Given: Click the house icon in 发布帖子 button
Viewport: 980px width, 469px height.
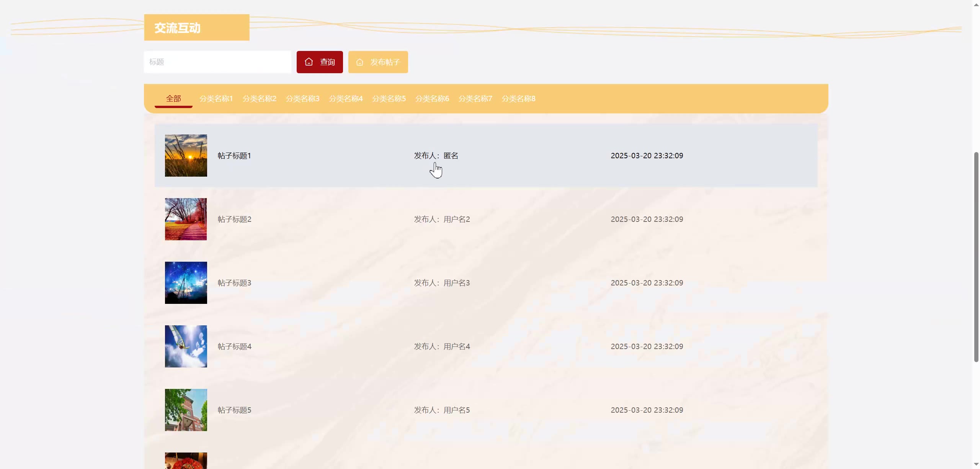Looking at the screenshot, I should pyautogui.click(x=360, y=62).
